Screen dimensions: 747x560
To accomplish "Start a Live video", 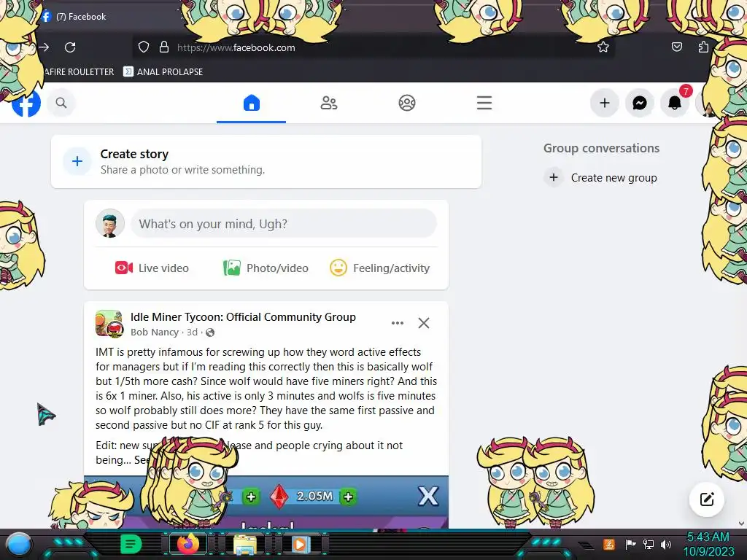I will (152, 268).
